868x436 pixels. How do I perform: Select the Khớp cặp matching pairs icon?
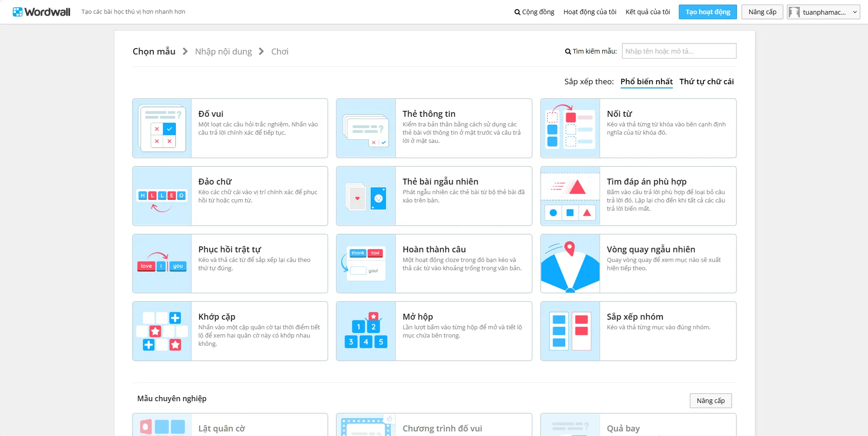click(x=162, y=331)
